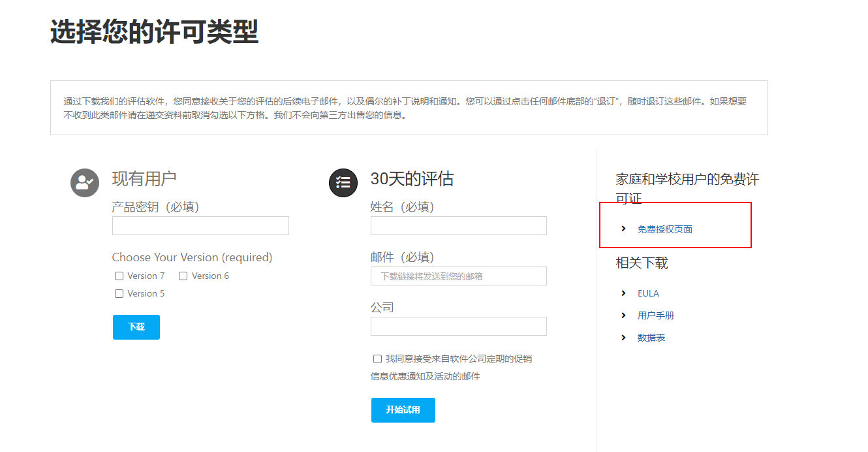Click the 姓名（必填）label
Viewport: 868px width, 452px height.
point(402,207)
